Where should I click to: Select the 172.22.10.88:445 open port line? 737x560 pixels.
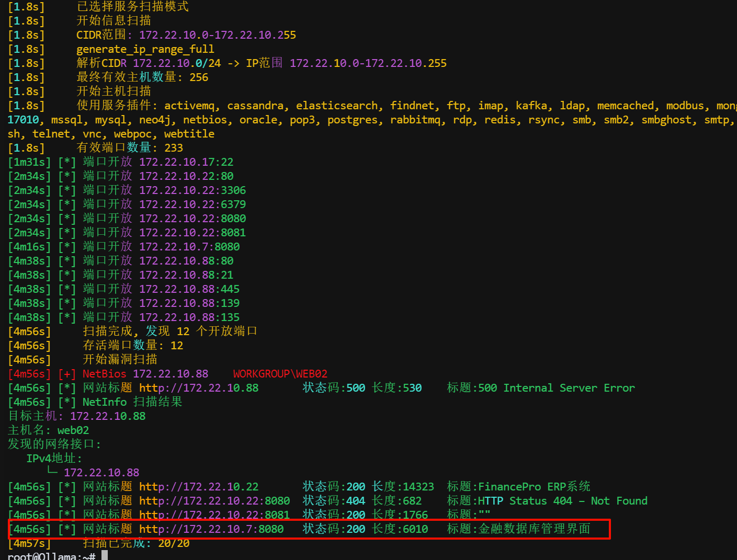pyautogui.click(x=189, y=289)
